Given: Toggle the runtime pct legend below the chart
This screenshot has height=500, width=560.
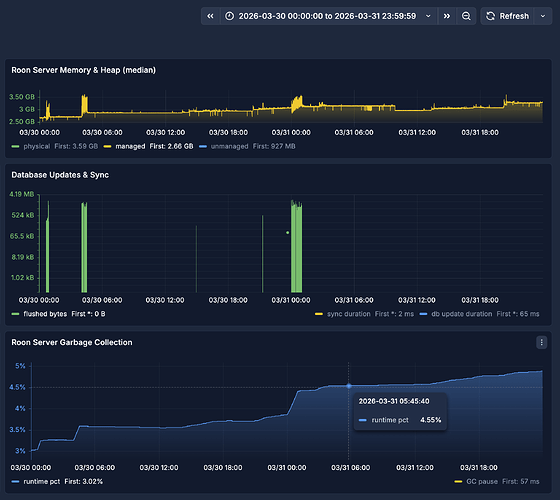Looking at the screenshot, I should (x=42, y=481).
